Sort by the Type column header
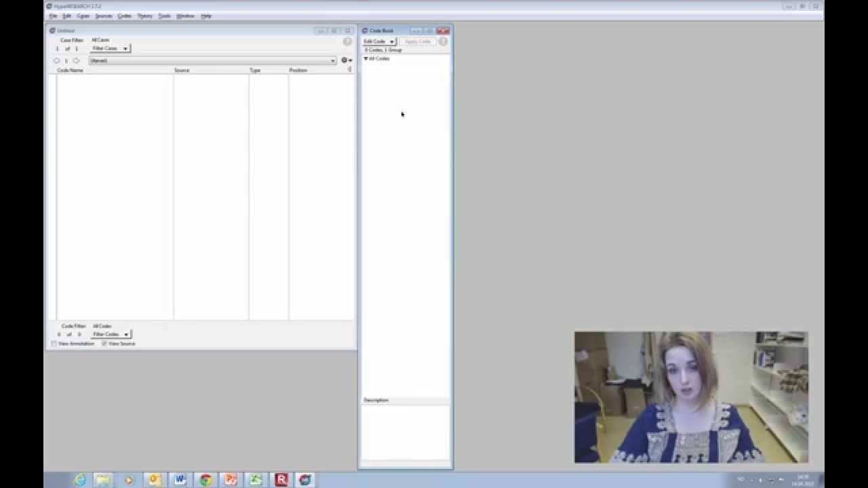 [x=255, y=70]
